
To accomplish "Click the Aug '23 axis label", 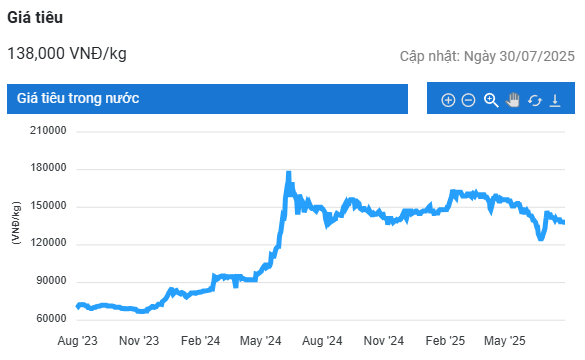I will 77,341.
